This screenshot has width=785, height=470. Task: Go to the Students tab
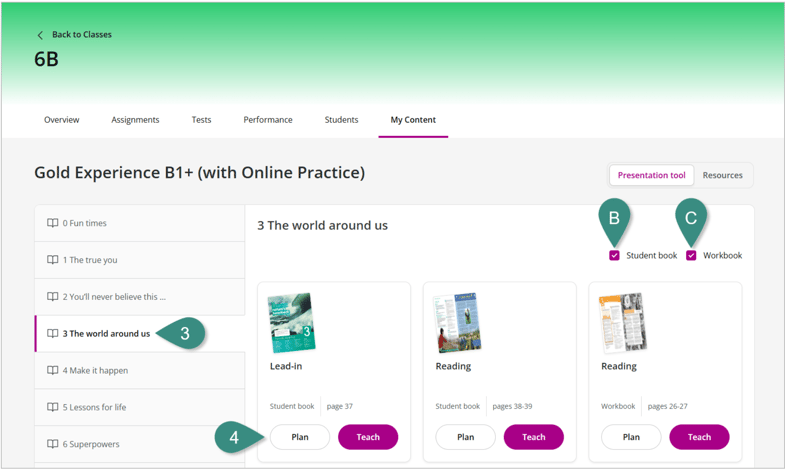pos(341,120)
